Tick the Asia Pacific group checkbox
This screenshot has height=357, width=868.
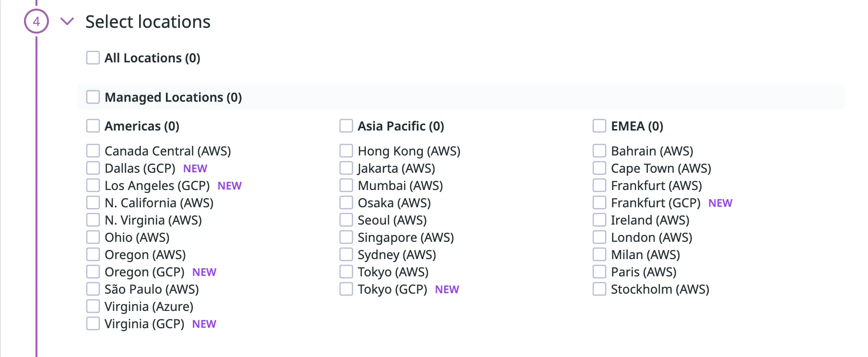(346, 126)
